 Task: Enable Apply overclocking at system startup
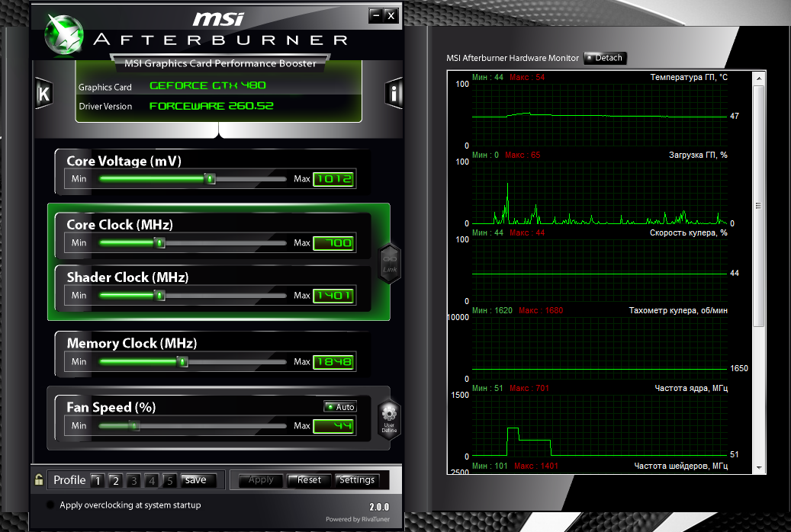click(x=50, y=505)
